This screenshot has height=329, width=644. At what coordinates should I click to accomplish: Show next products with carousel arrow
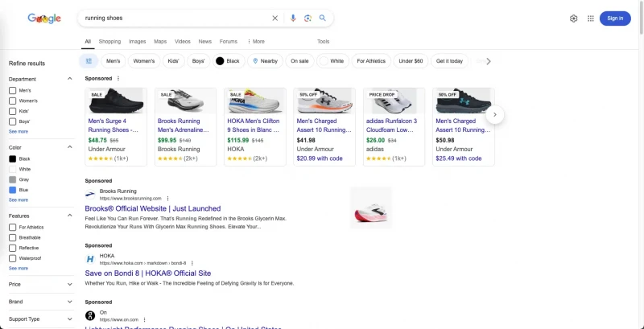495,115
